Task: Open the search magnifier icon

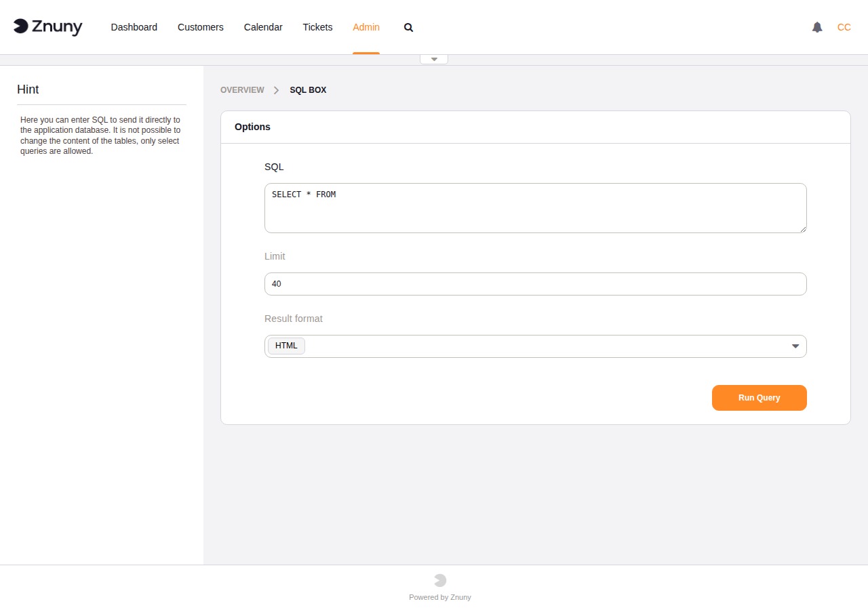Action: (x=408, y=27)
